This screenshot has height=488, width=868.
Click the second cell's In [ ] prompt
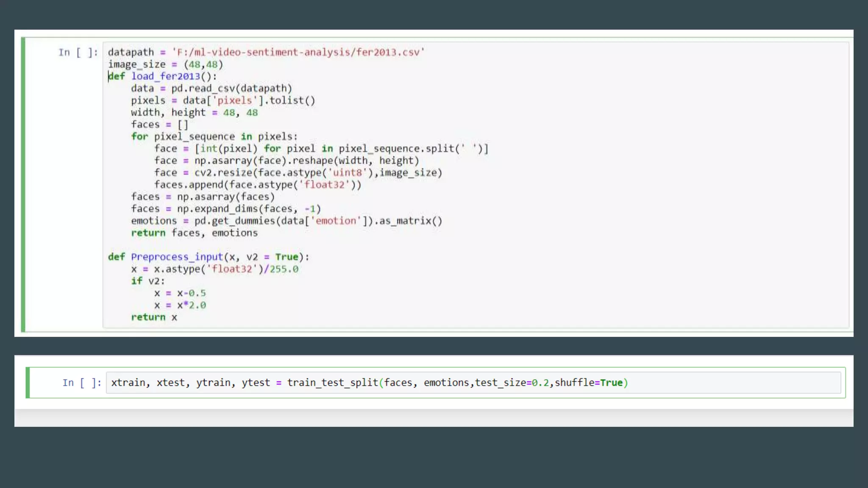click(82, 383)
